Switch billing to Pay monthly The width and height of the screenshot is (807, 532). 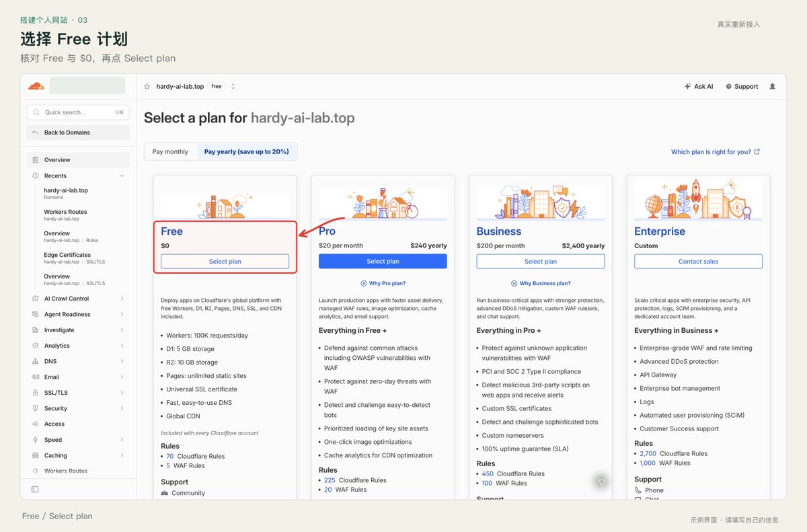[170, 152]
